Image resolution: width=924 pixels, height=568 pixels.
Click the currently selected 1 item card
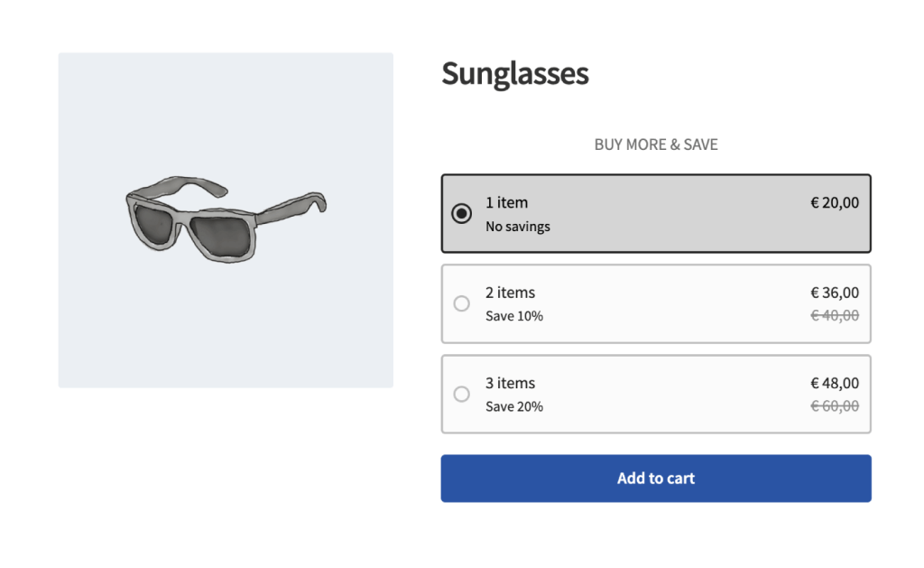pos(656,213)
